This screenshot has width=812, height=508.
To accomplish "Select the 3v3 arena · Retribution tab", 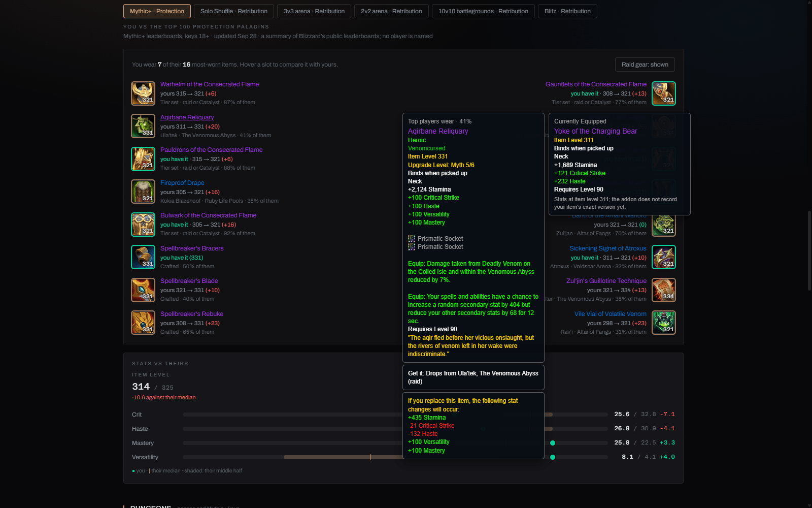I will (314, 11).
